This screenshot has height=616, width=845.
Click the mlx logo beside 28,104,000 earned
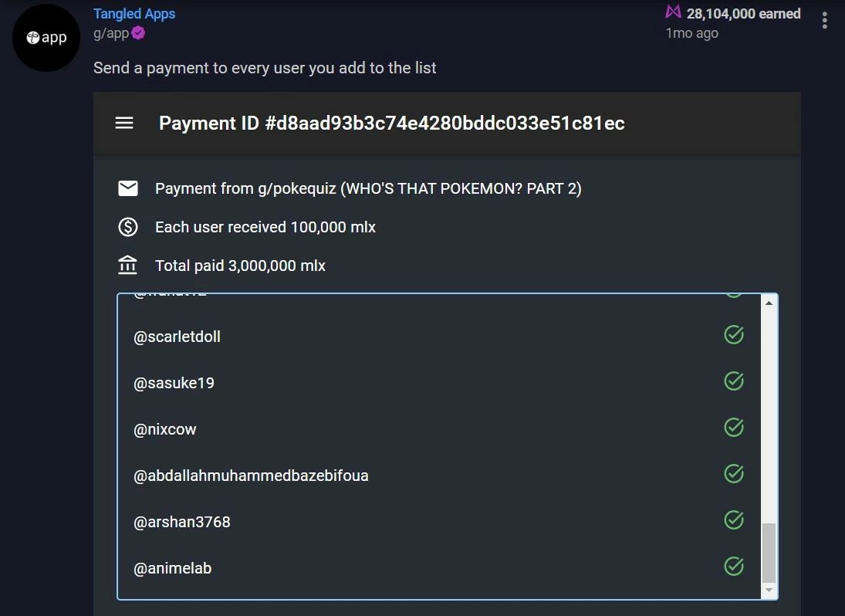coord(673,12)
